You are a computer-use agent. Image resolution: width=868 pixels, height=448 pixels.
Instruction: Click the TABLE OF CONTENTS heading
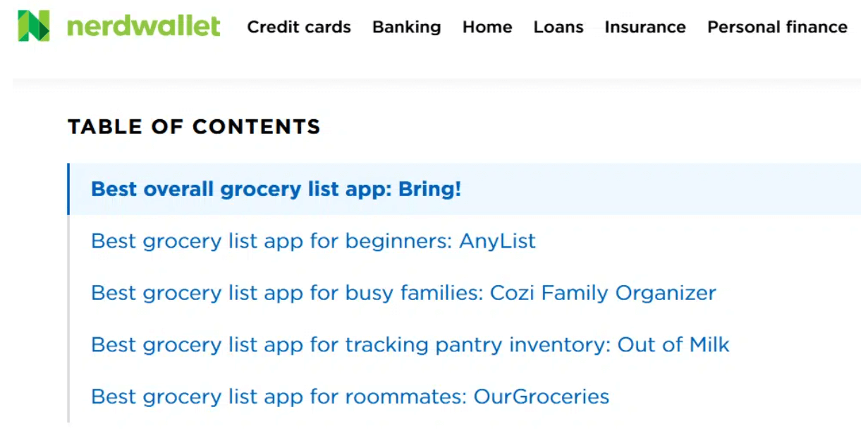[194, 127]
